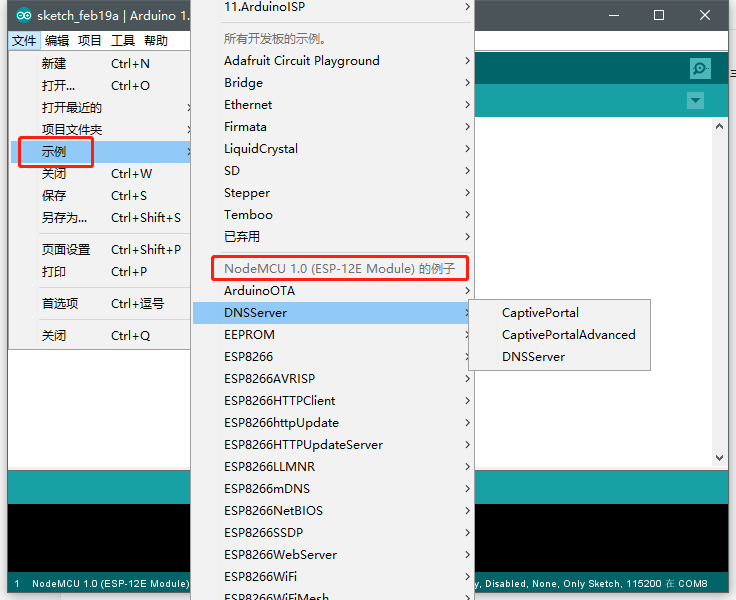Screen dimensions: 736x600
Task: Open the Firmata examples submenu
Action: pyautogui.click(x=331, y=127)
